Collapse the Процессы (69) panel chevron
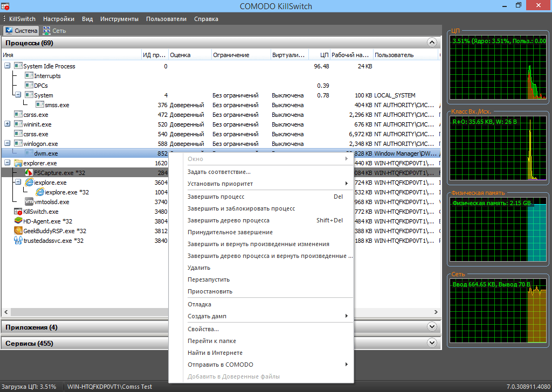 click(x=432, y=42)
